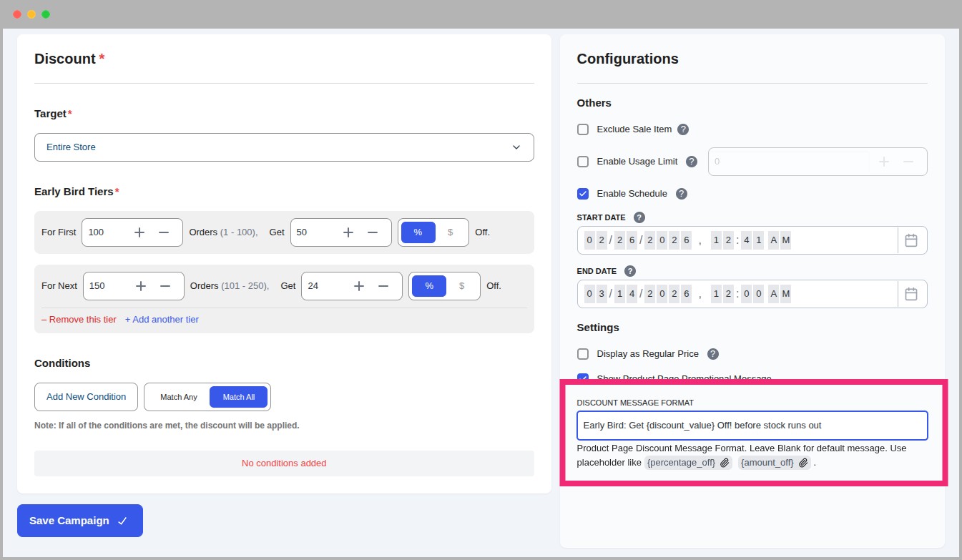Uncheck the Enable Schedule option

pos(583,193)
